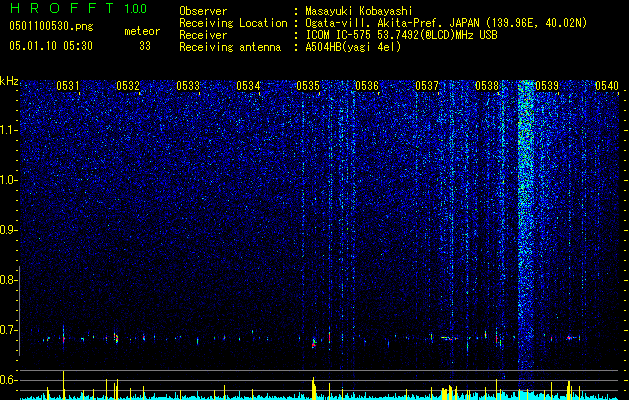Click the 0.8 kHz axis label
The image size is (629, 400).
8,280
